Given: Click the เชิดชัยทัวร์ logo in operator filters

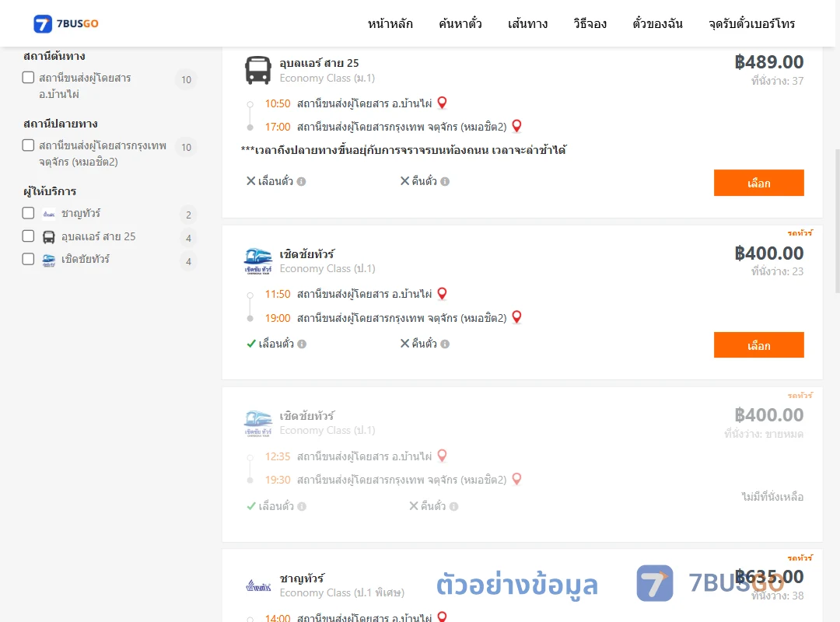Looking at the screenshot, I should [x=49, y=260].
